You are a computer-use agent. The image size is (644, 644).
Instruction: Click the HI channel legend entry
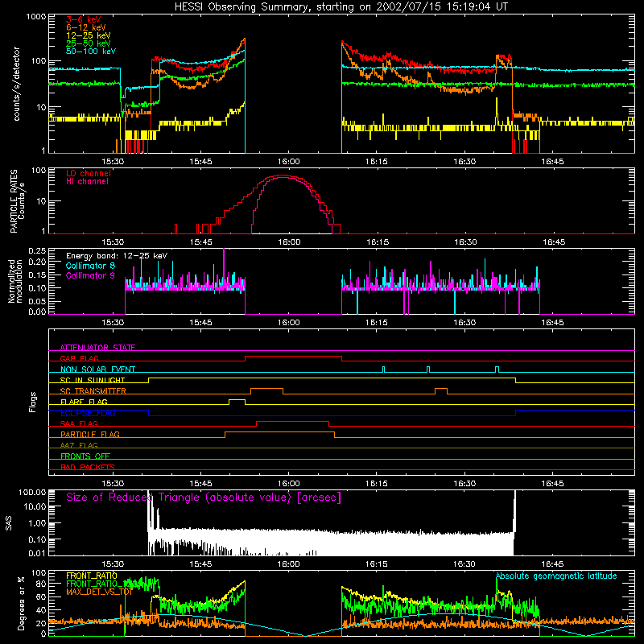(x=87, y=182)
